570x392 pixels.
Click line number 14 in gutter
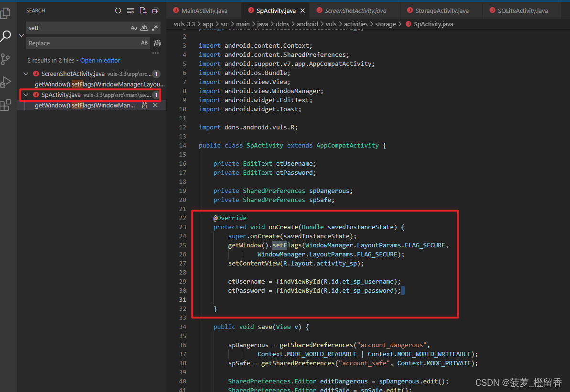183,145
